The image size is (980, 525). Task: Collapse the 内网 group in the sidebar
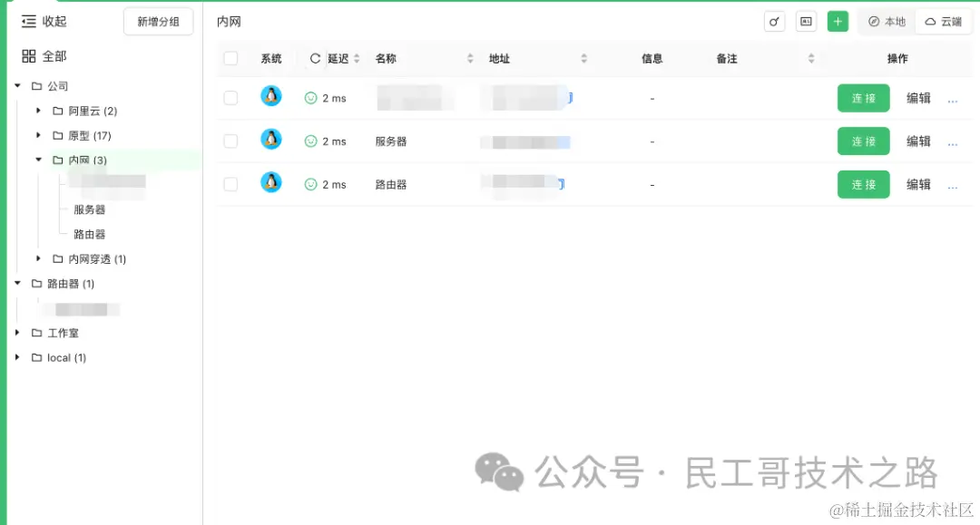(38, 160)
